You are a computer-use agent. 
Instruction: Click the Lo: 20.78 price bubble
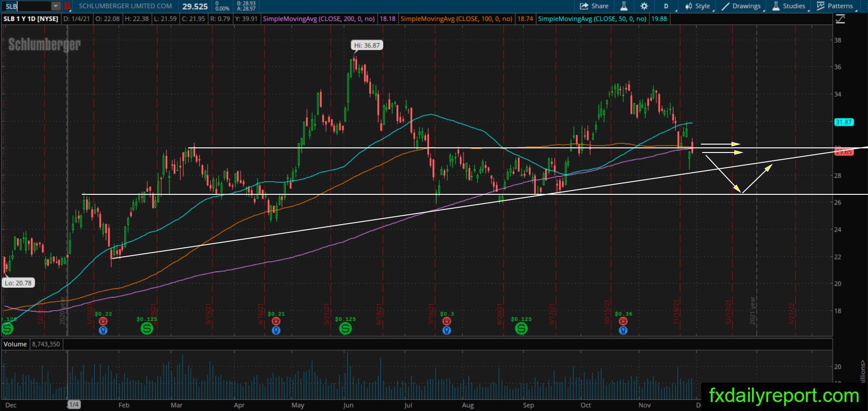tap(19, 283)
